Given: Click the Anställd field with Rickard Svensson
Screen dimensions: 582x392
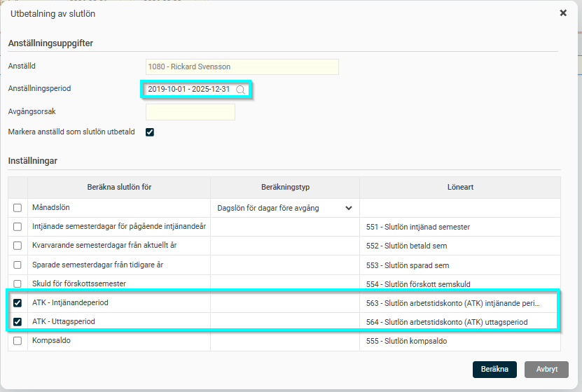Looking at the screenshot, I should [x=242, y=66].
